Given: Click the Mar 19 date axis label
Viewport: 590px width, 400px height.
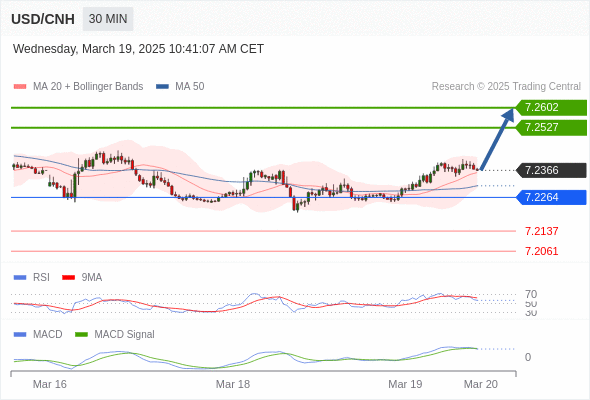Looking at the screenshot, I should [x=405, y=384].
